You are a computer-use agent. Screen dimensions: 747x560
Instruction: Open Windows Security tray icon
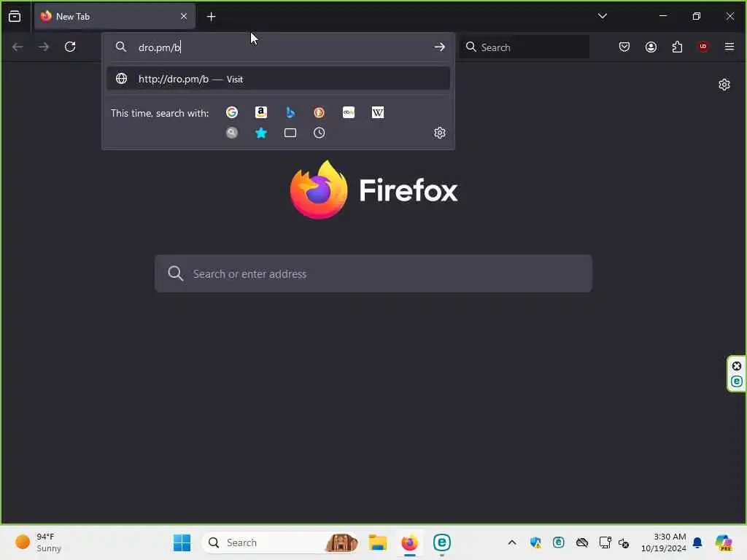pos(535,542)
